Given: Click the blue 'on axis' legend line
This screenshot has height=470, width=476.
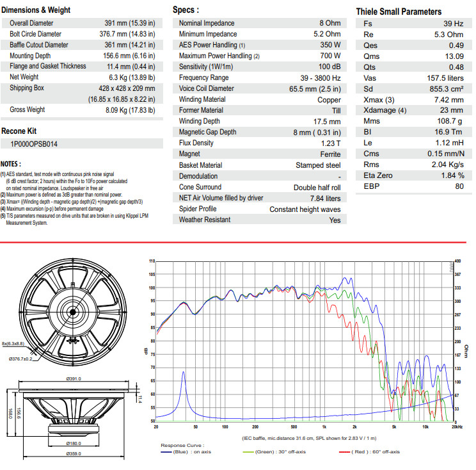Looking at the screenshot, I should pyautogui.click(x=166, y=452).
